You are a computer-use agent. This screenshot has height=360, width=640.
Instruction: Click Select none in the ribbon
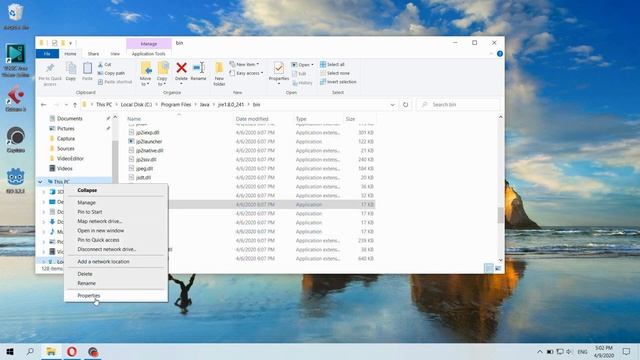click(x=335, y=73)
